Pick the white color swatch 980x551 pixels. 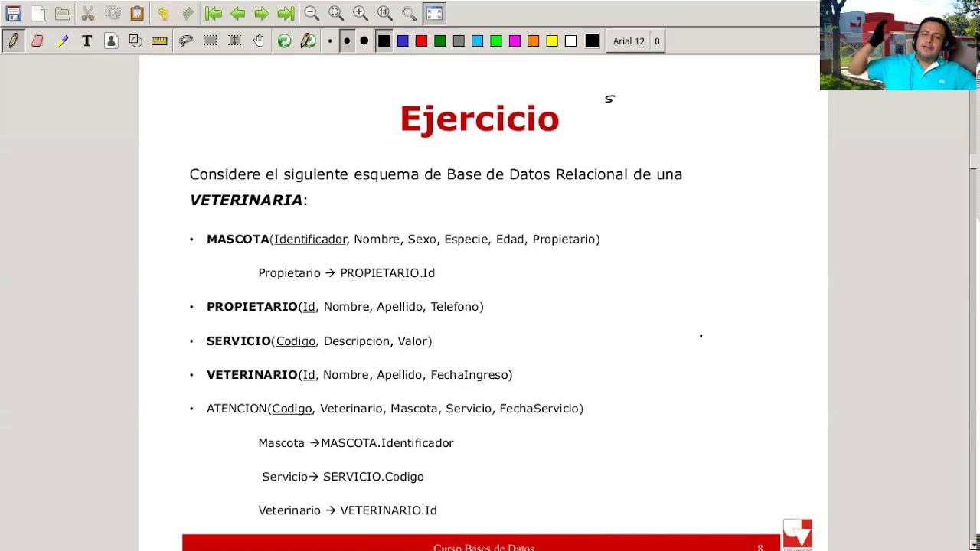[570, 41]
